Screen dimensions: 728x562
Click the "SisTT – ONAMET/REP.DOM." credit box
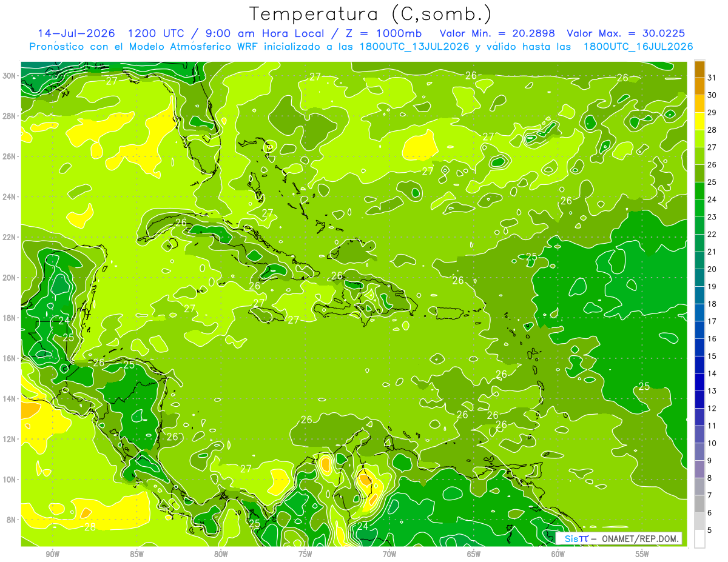coord(619,538)
